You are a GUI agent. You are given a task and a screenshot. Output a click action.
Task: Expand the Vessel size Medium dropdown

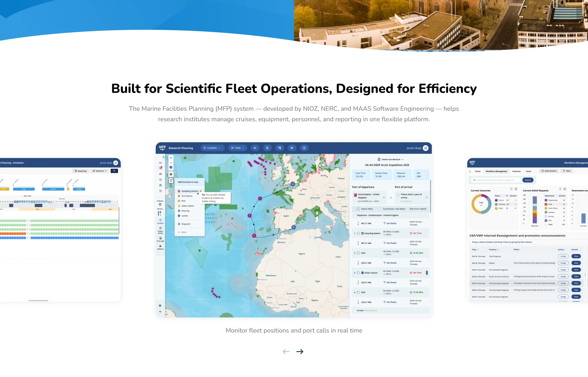[391, 159]
